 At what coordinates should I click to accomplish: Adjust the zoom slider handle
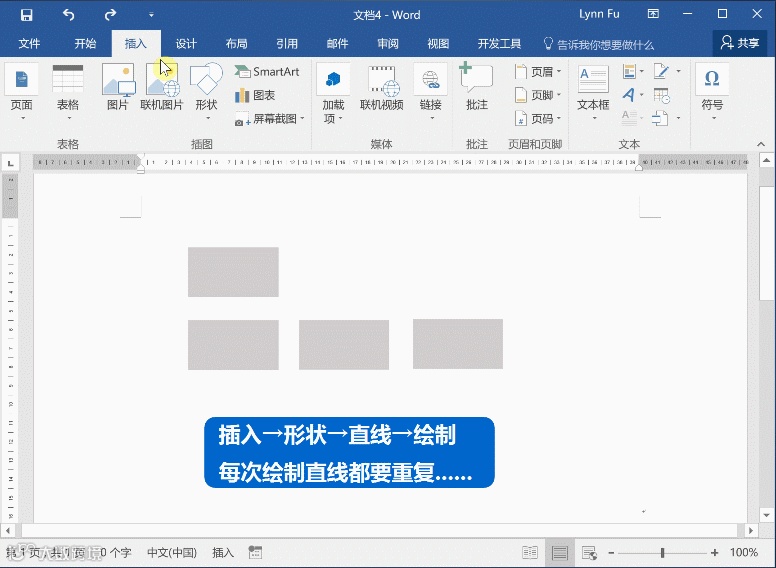pos(662,553)
